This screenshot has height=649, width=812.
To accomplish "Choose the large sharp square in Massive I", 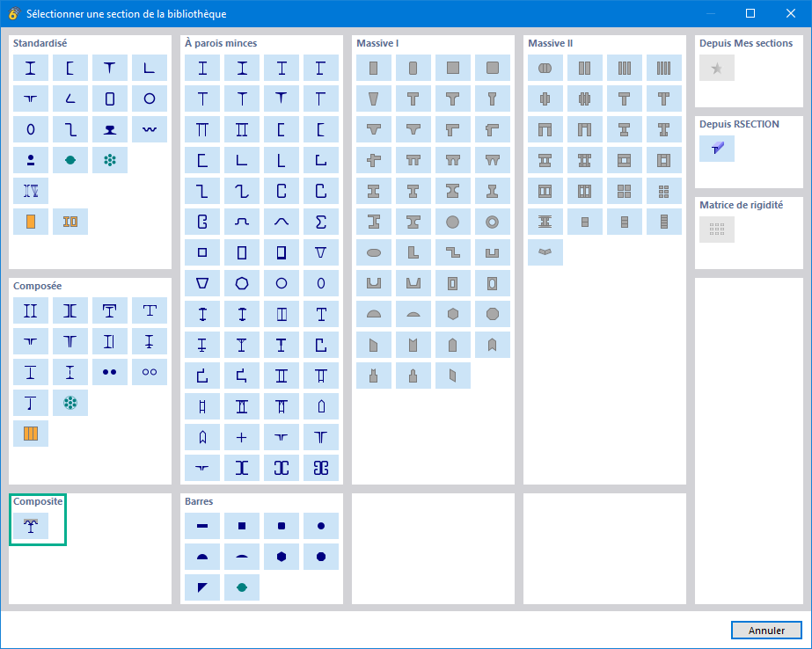I will 452,68.
